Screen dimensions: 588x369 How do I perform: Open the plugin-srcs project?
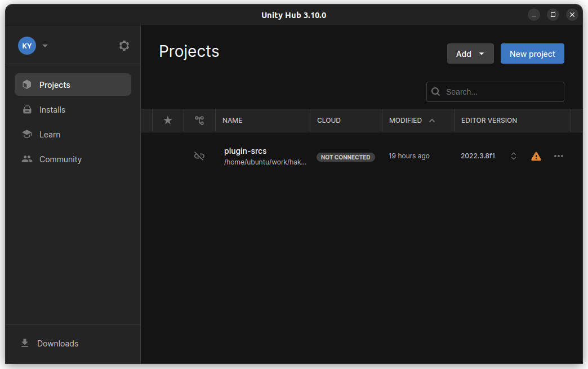(245, 151)
